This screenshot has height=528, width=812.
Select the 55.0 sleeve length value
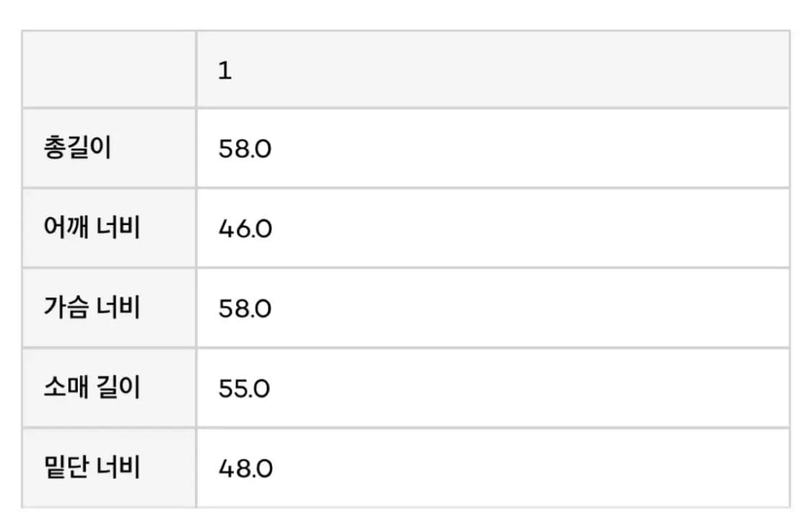(x=244, y=389)
